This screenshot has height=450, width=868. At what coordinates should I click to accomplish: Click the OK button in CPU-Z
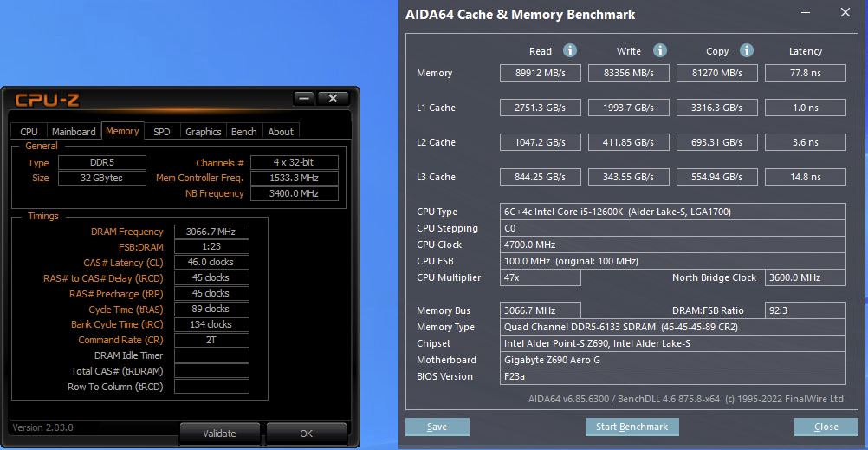click(x=306, y=434)
